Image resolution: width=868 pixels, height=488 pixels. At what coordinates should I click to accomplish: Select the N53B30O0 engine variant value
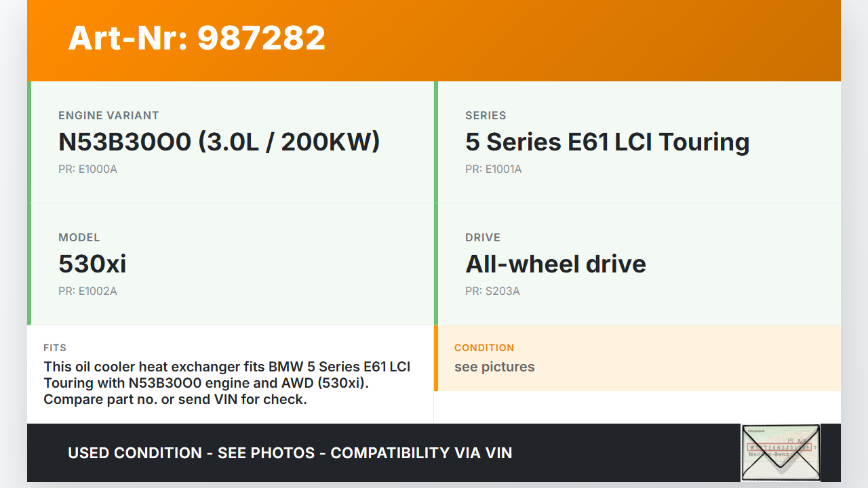(219, 142)
